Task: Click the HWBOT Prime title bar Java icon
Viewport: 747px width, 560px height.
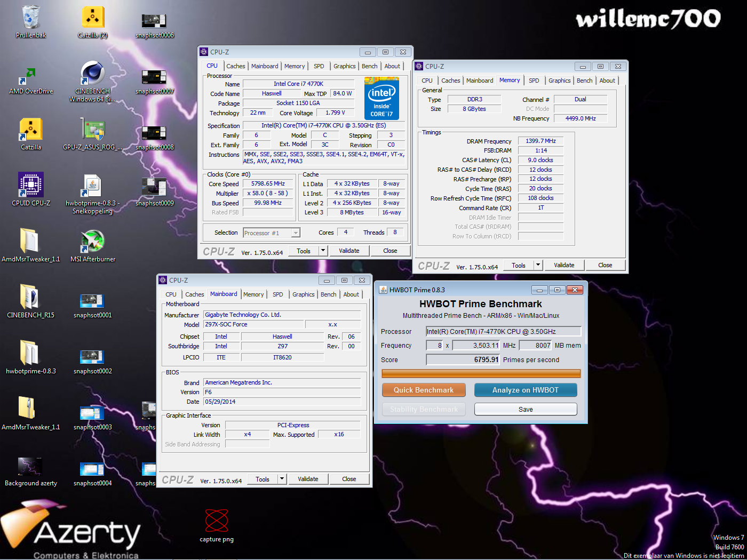Action: (x=383, y=290)
